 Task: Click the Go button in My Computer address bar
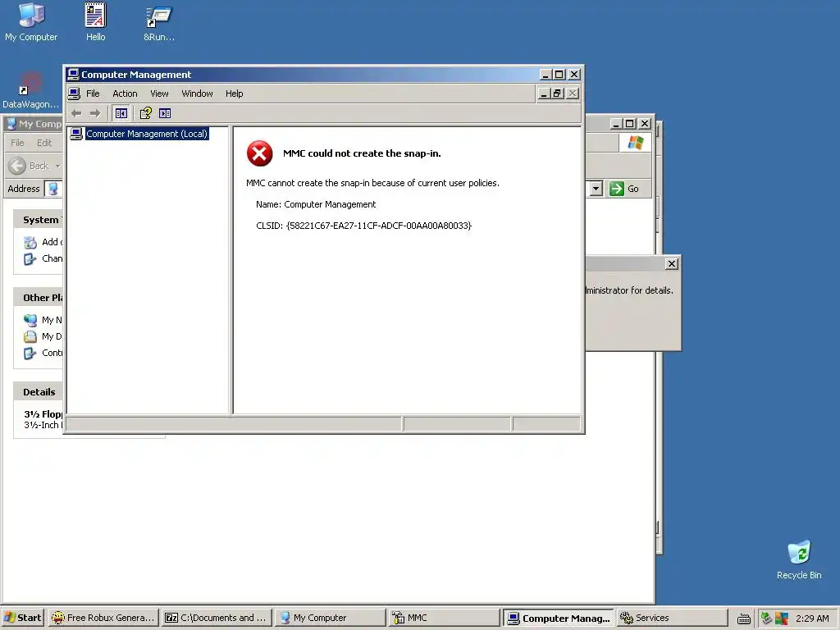coord(624,189)
